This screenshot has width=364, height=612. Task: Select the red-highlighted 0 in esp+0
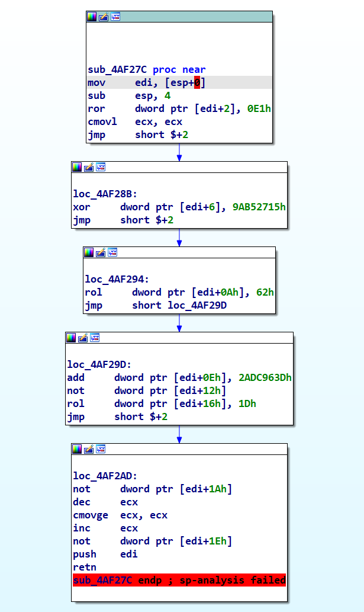point(197,82)
